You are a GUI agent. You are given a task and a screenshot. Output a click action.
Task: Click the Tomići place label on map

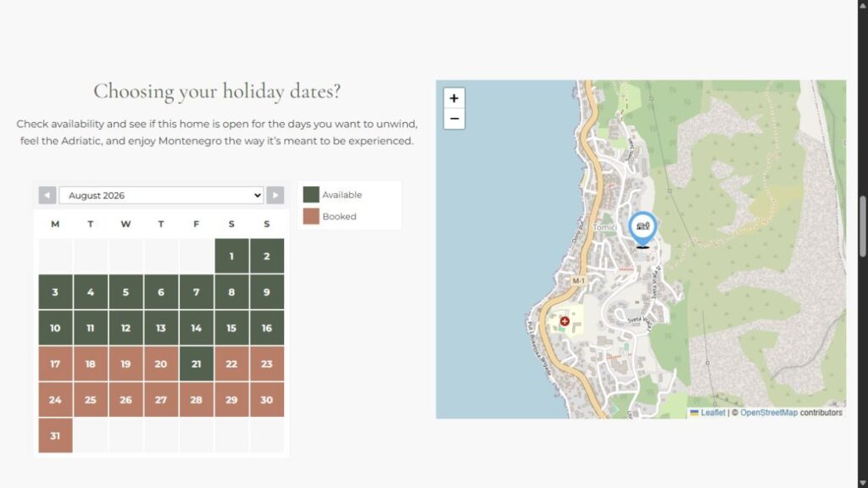tap(604, 227)
